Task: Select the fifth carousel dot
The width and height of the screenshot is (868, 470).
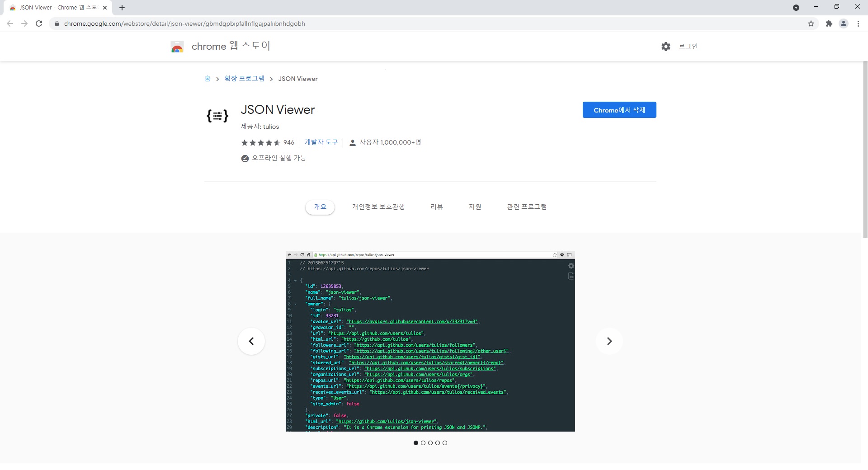Action: (445, 443)
